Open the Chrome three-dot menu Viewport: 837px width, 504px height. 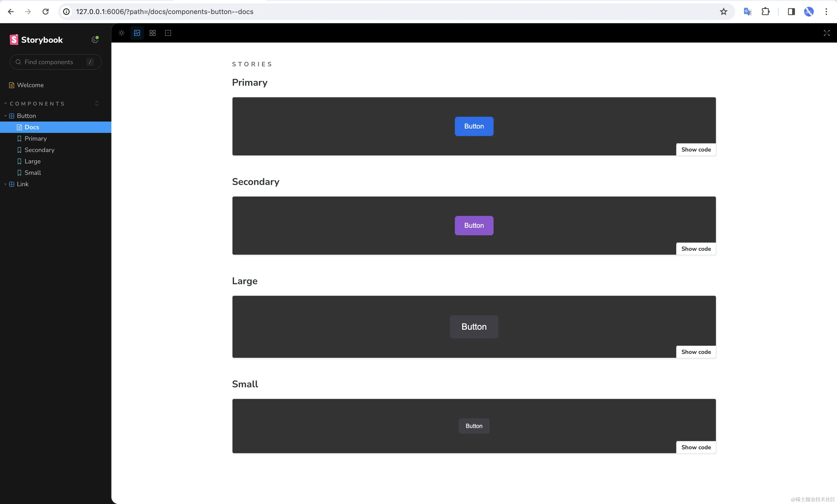tap(826, 11)
